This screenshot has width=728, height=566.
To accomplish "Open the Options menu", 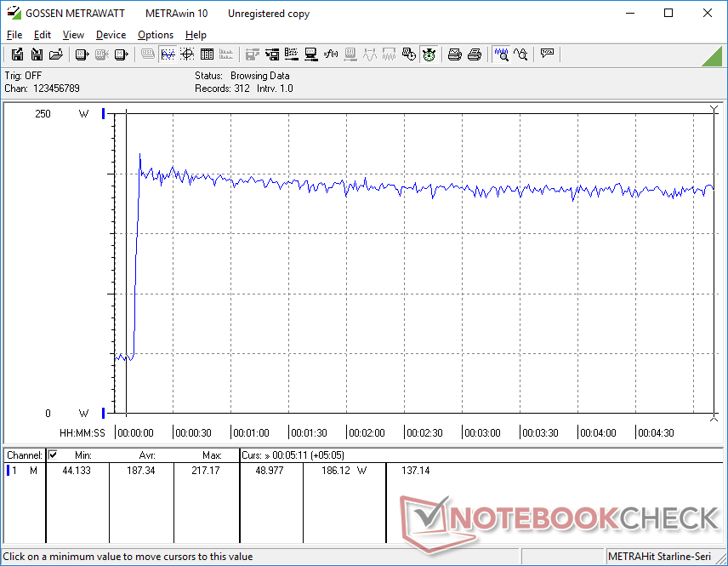I will (x=156, y=35).
